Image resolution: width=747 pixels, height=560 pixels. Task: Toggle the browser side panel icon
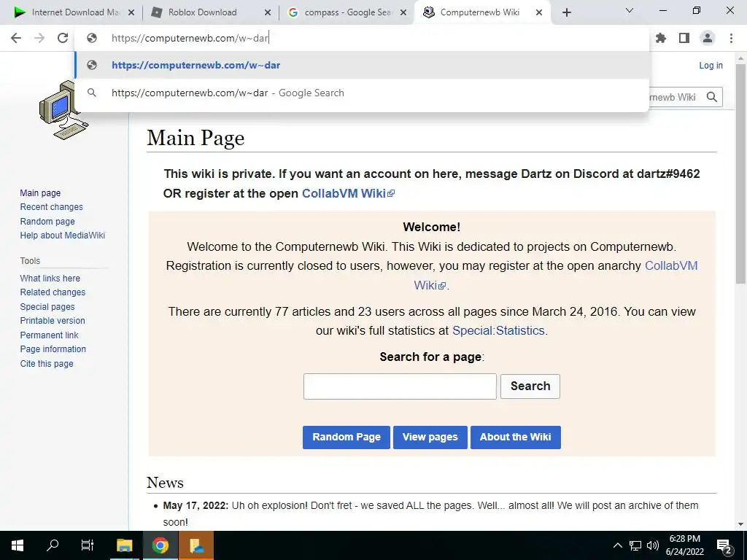tap(684, 38)
